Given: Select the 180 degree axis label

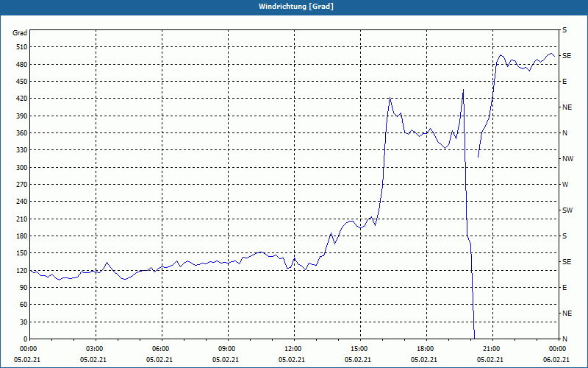Looking at the screenshot, I should click(22, 236).
